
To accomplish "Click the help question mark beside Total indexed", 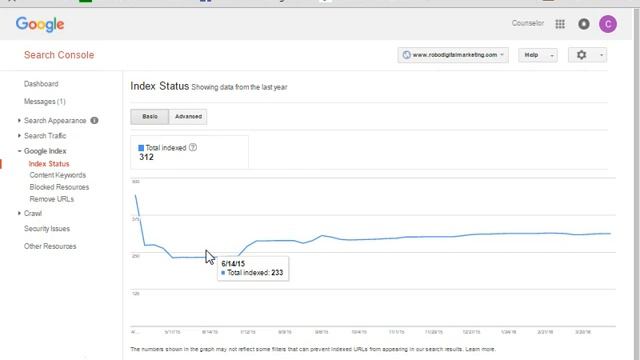I will (193, 147).
